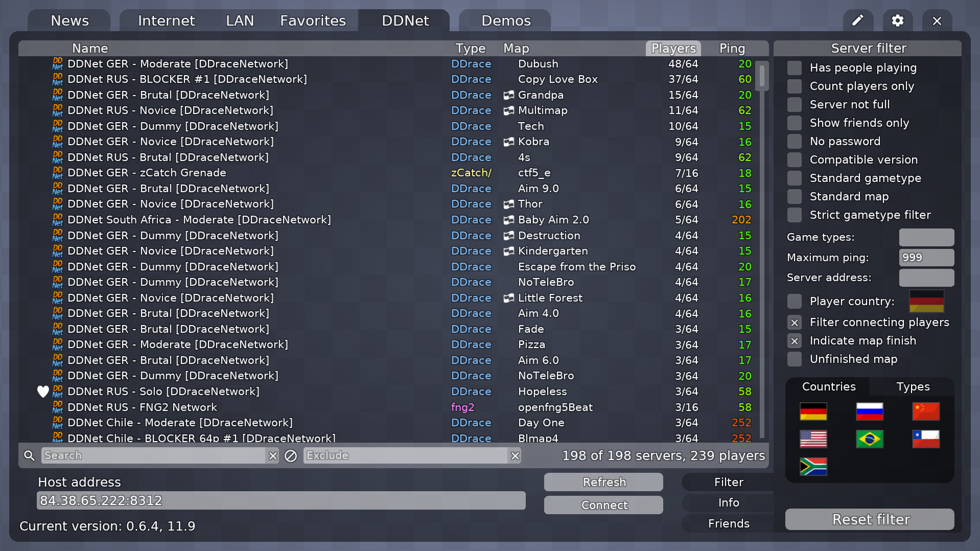Enable Count players only checkbox

point(795,86)
